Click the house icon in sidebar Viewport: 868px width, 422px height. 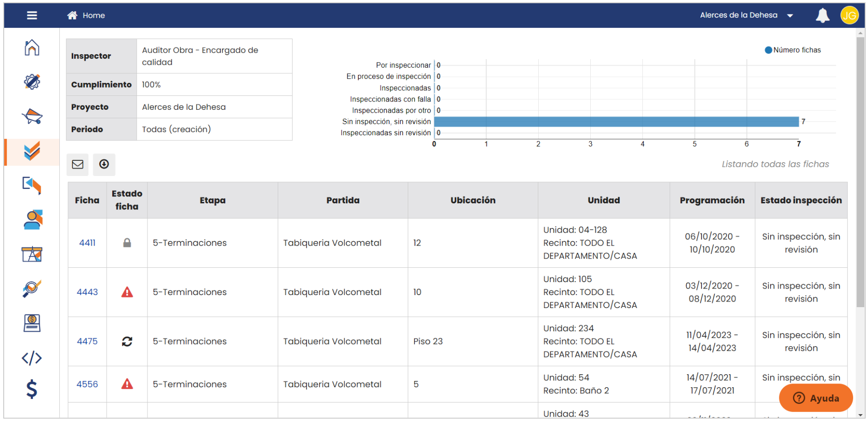(32, 48)
